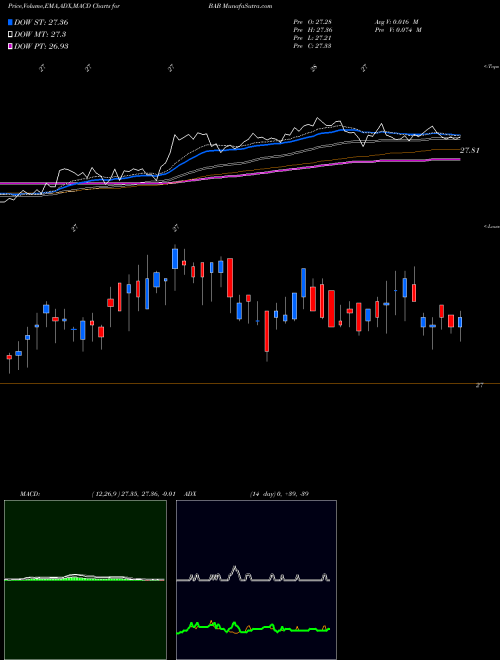Click the price label beside EMA lines
The height and width of the screenshot is (660, 500).
click(x=470, y=150)
